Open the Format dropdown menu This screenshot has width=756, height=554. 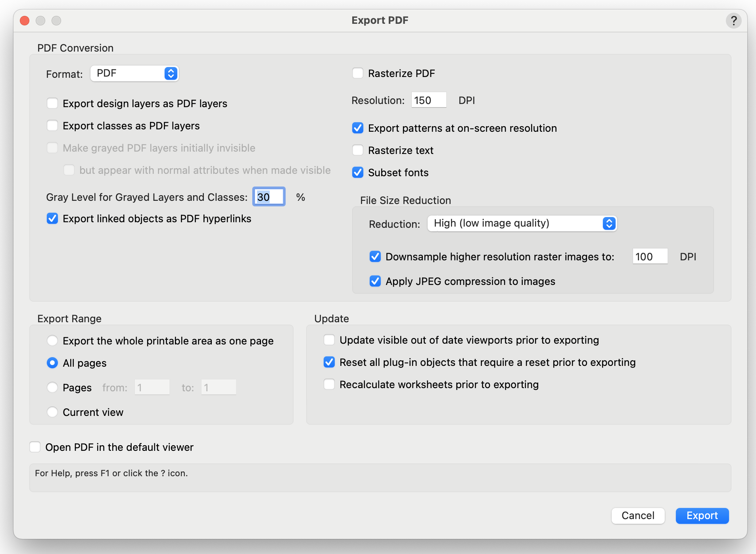click(x=134, y=73)
